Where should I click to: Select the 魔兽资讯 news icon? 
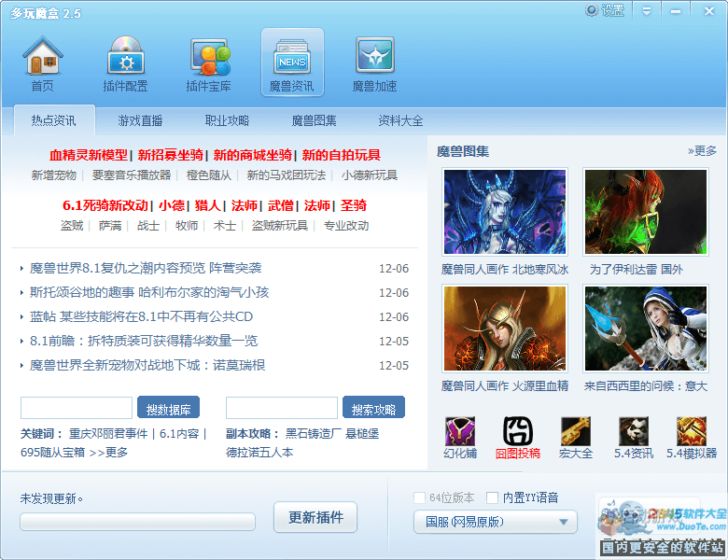pyautogui.click(x=292, y=63)
